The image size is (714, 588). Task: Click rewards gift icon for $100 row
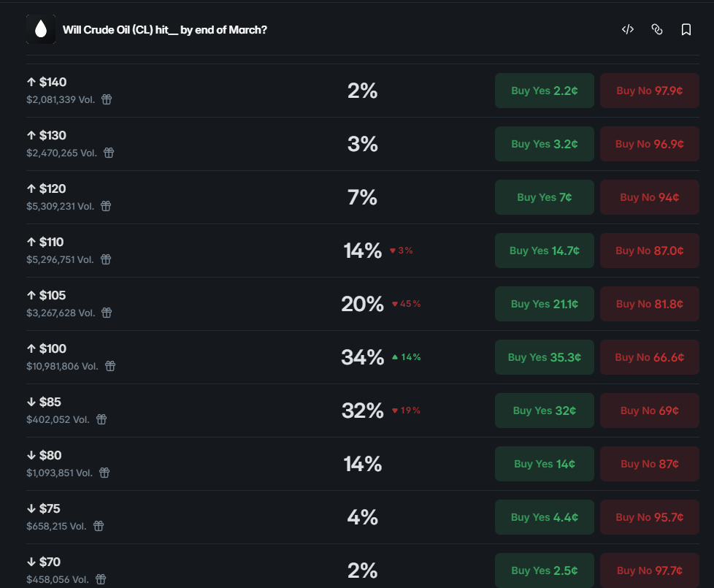tap(110, 366)
